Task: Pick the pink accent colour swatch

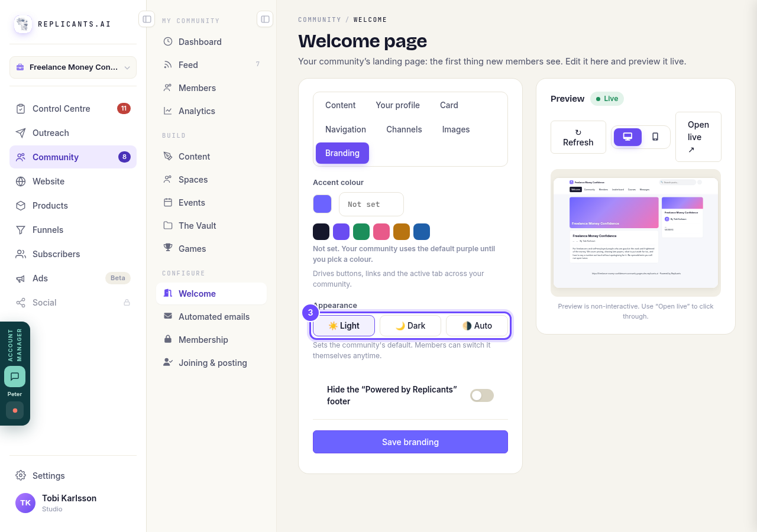Action: (381, 232)
